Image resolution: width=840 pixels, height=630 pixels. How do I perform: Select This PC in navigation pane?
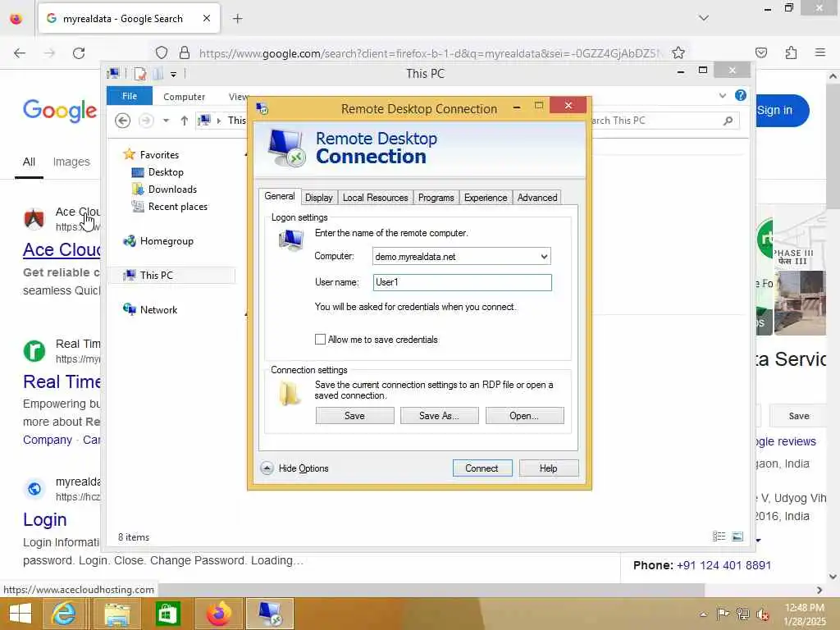coord(171,276)
